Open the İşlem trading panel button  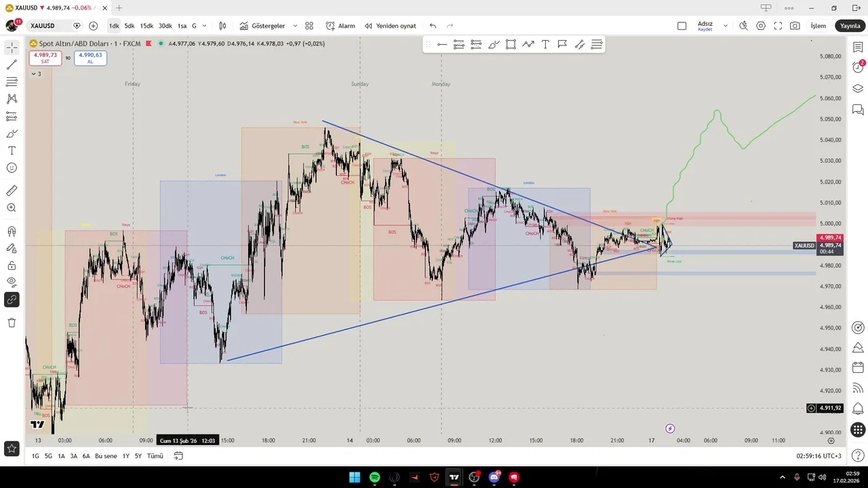[x=818, y=26]
